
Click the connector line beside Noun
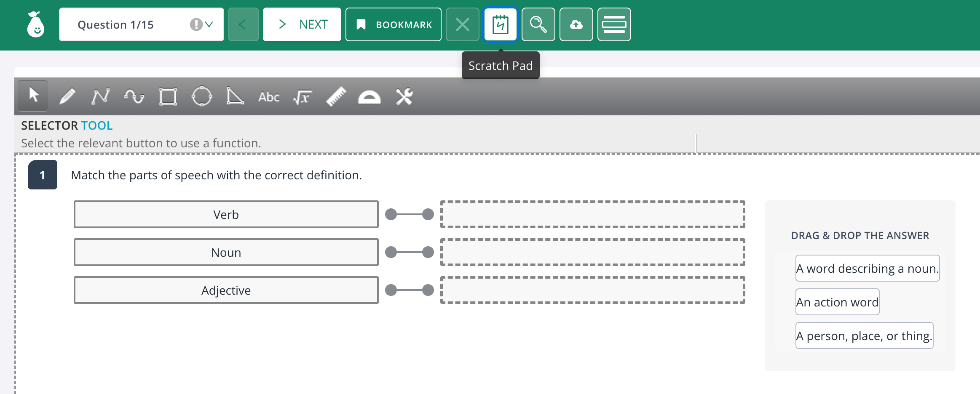[410, 252]
